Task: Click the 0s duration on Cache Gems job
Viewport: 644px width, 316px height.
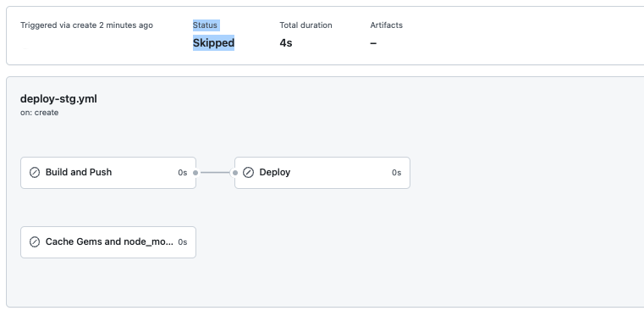Action: point(182,242)
